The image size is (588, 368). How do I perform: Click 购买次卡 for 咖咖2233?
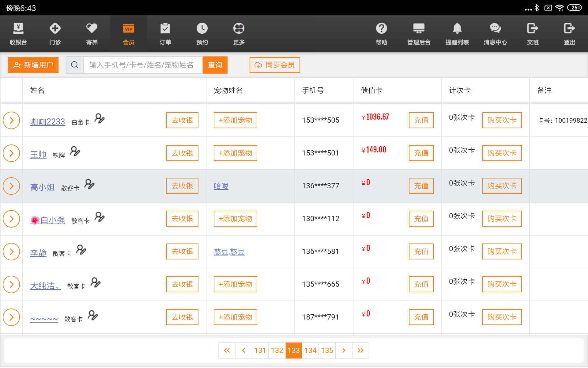(x=502, y=120)
